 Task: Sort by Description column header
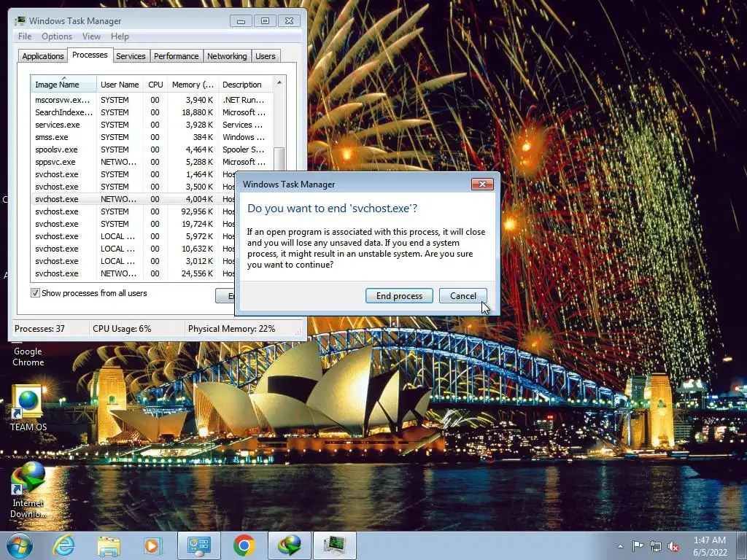tap(245, 85)
